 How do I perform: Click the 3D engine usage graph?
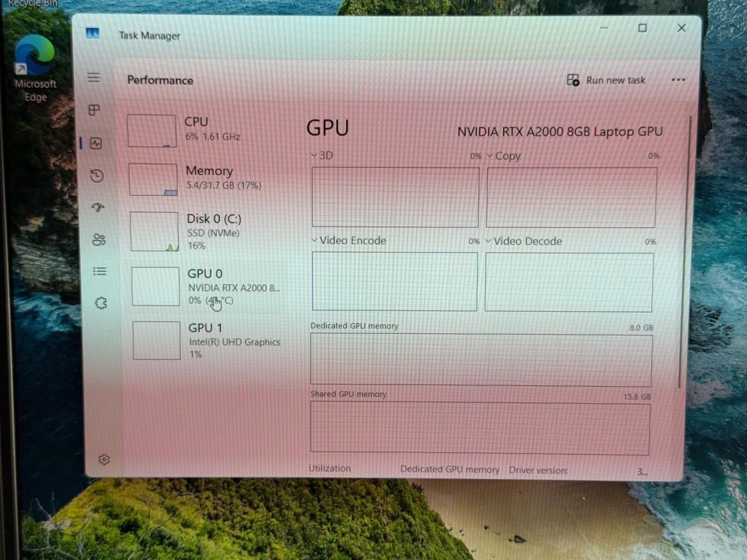(395, 197)
